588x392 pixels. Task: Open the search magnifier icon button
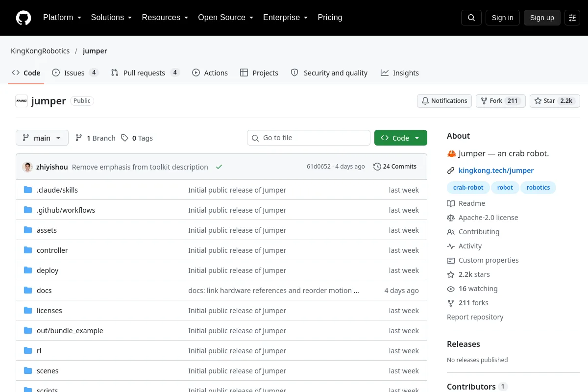click(x=471, y=18)
